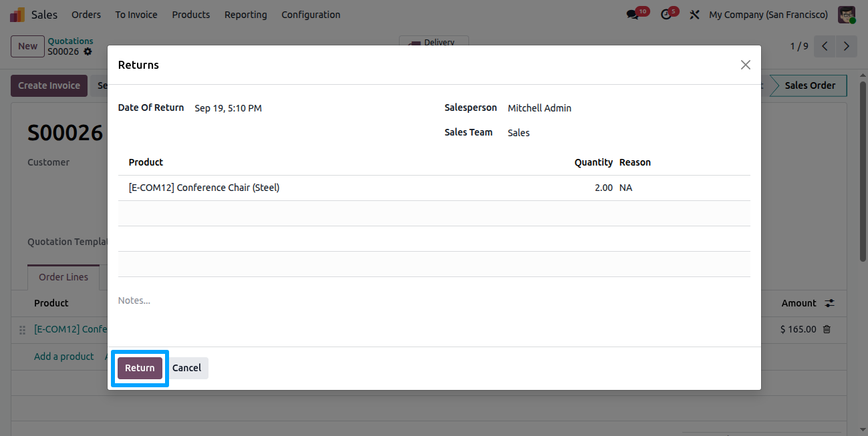Image resolution: width=868 pixels, height=436 pixels.
Task: Select the Conference Chair (Steel) product cell
Action: click(x=204, y=188)
